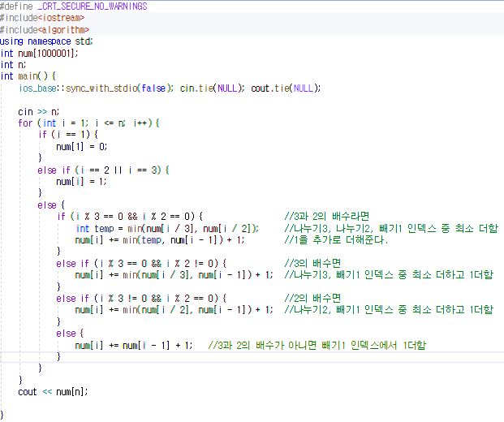This screenshot has height=422, width=504.
Task: Click the 'cin >> n;' line
Action: coord(39,111)
